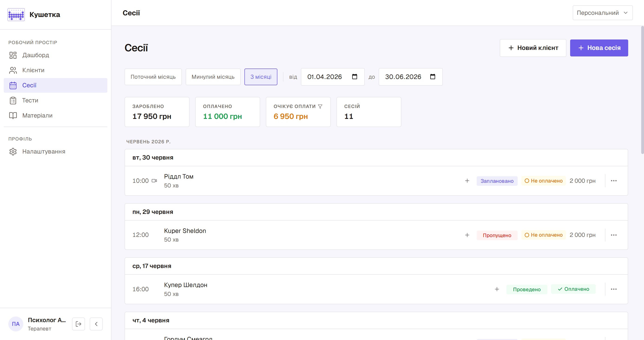Open client Купер Шелдон
644x340 pixels.
[186, 285]
